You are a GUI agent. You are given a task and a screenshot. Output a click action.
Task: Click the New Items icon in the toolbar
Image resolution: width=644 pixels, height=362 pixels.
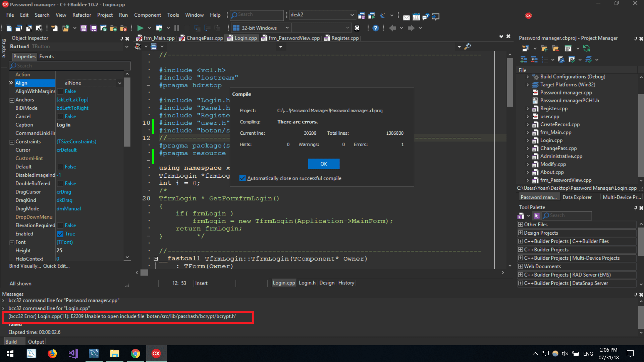[54, 28]
